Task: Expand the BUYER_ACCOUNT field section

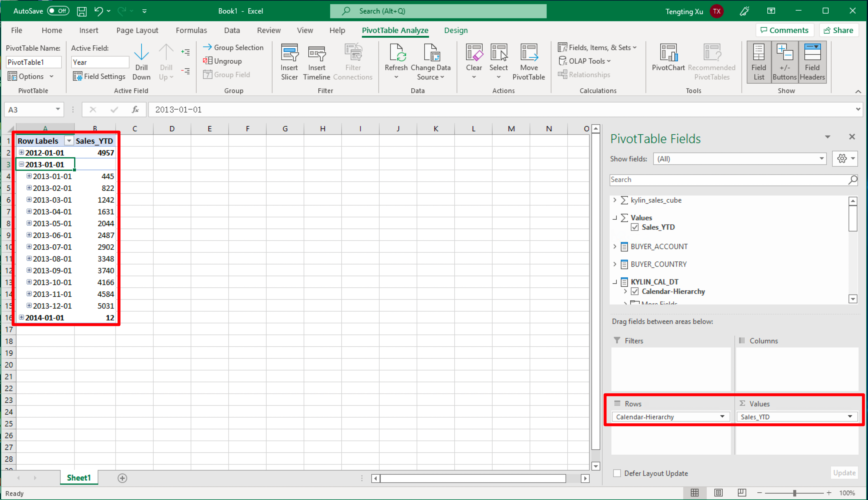Action: [x=616, y=246]
